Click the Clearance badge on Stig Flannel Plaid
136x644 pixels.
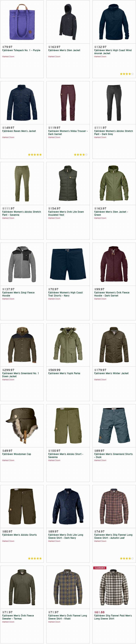click(x=100, y=568)
